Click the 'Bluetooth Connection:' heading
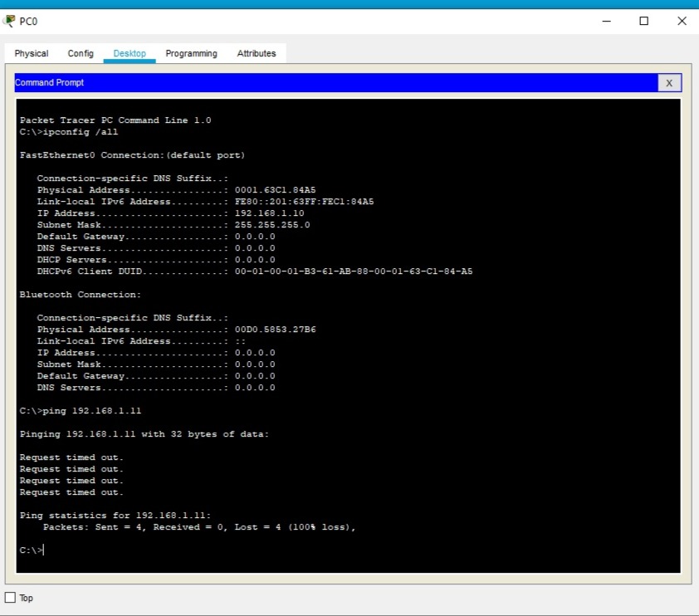The height and width of the screenshot is (616, 699). point(81,295)
